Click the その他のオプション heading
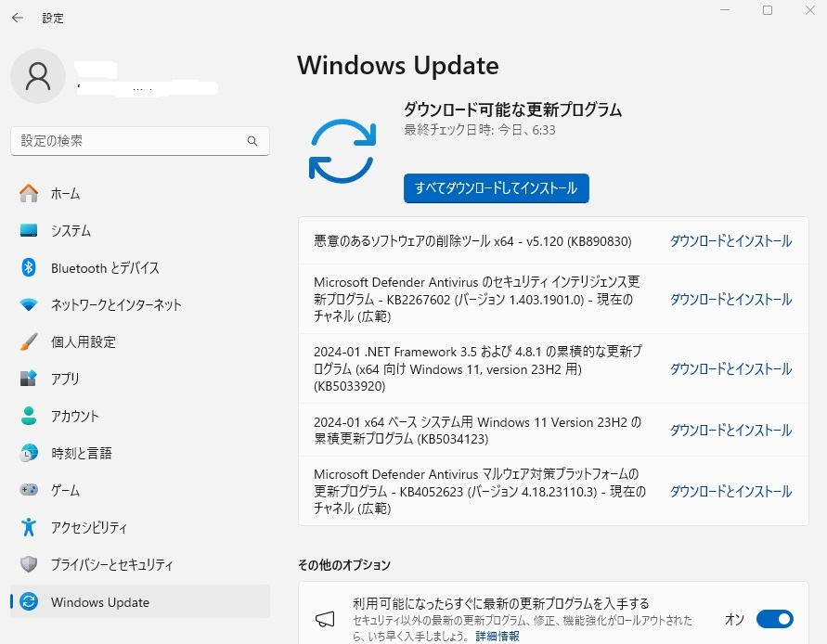This screenshot has height=644, width=827. tap(343, 565)
